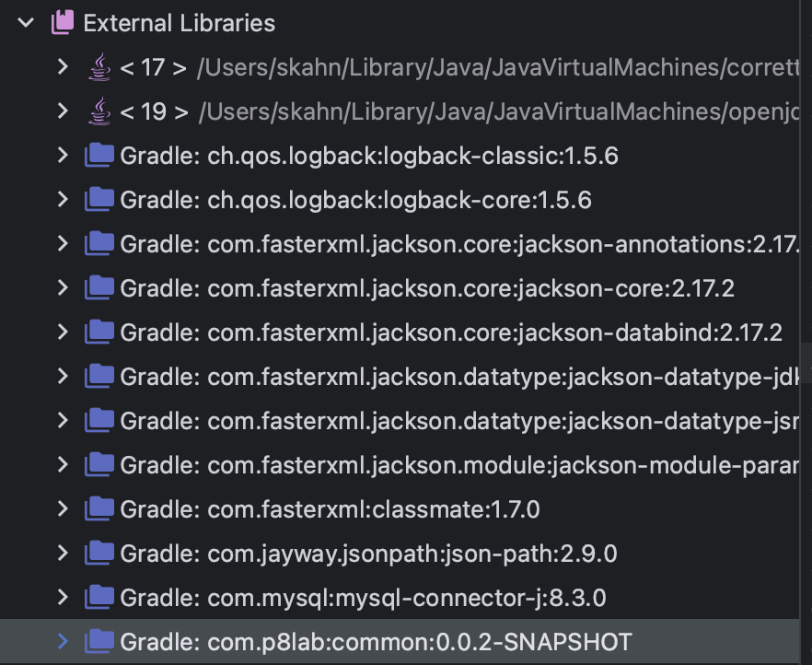Image resolution: width=812 pixels, height=665 pixels.
Task: Click the library icon of com.p8lab:common
Action: coord(99,641)
